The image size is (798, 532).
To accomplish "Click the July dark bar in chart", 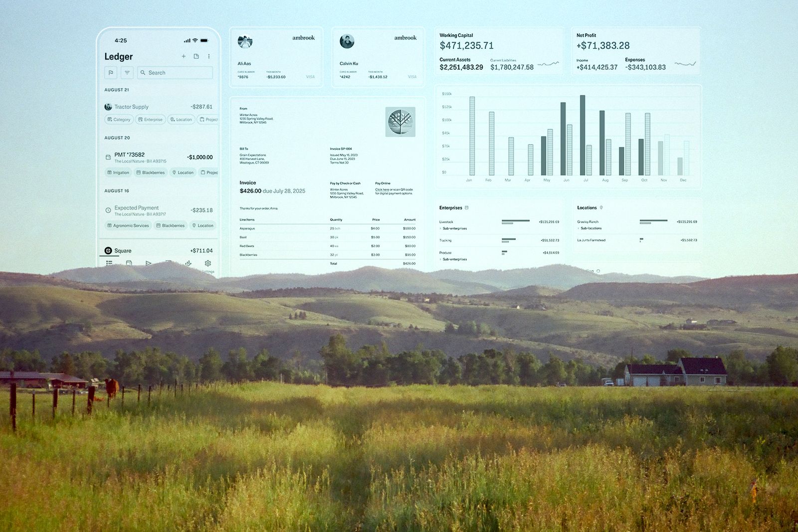I will (x=583, y=135).
